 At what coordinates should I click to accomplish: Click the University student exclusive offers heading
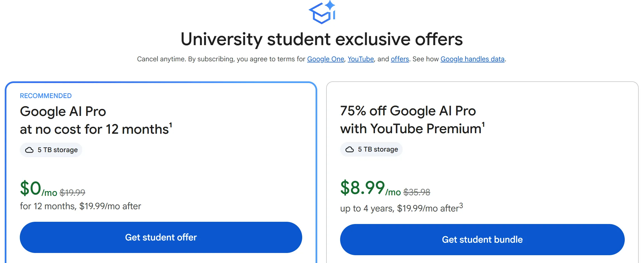[x=322, y=39]
